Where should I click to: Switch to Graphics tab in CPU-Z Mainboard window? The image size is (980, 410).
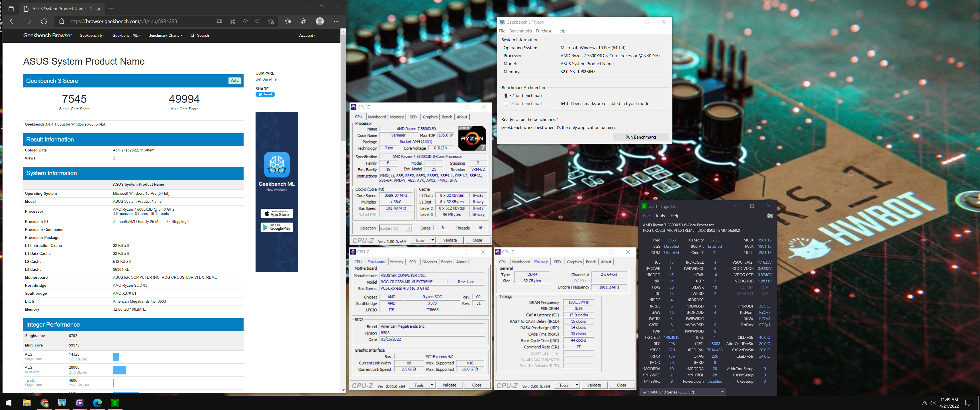[430, 262]
